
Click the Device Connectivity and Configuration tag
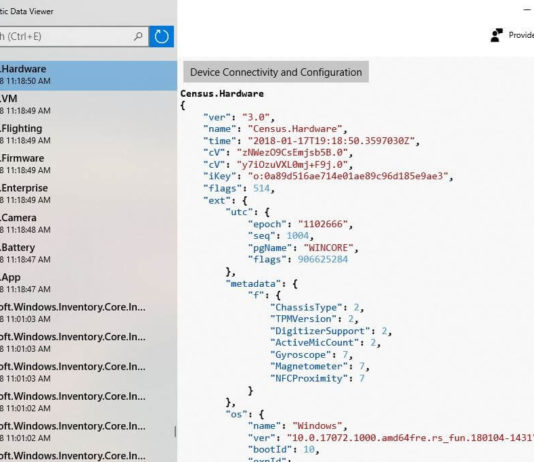(276, 72)
